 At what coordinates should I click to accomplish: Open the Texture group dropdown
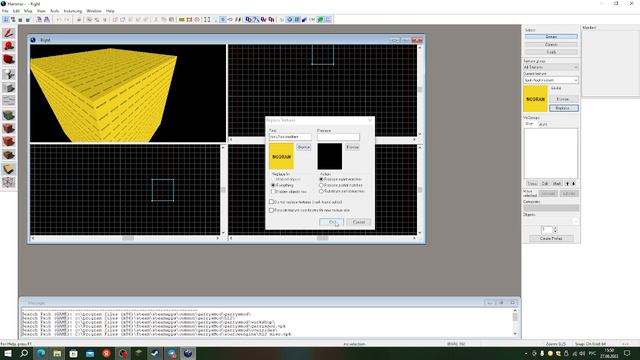pyautogui.click(x=551, y=67)
